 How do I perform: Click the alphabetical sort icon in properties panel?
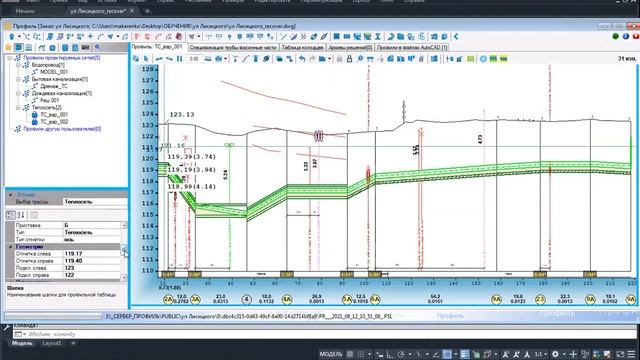pos(21,215)
